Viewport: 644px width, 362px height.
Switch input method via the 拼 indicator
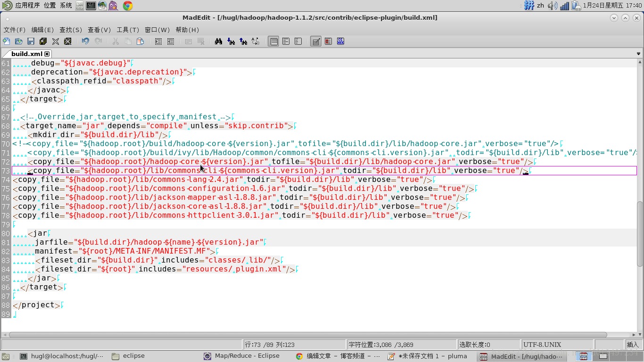(x=529, y=6)
